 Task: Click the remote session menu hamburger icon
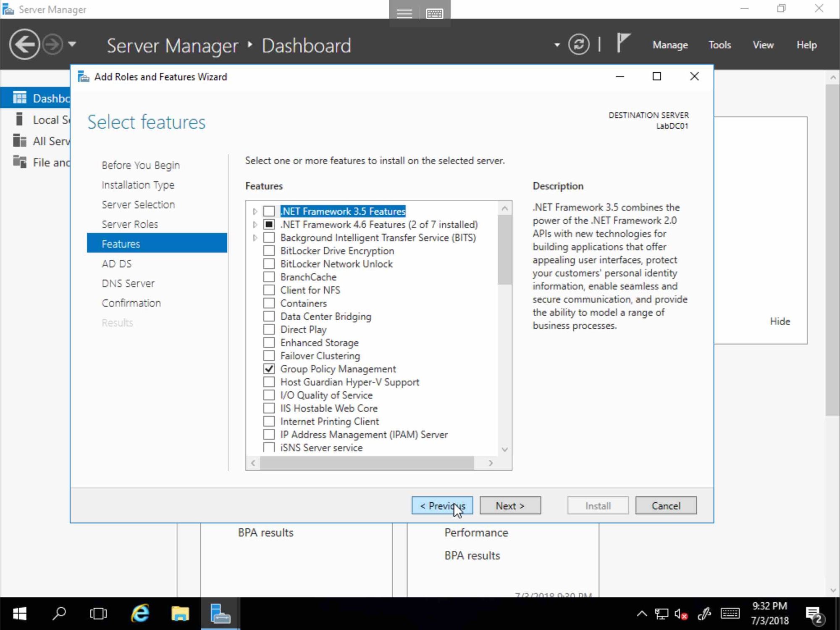click(x=404, y=13)
